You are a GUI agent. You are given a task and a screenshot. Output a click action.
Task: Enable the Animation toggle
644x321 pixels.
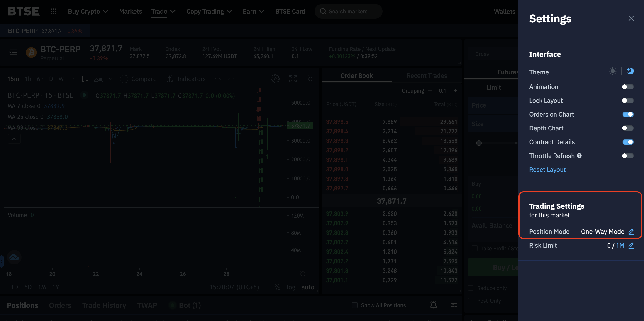(x=627, y=87)
